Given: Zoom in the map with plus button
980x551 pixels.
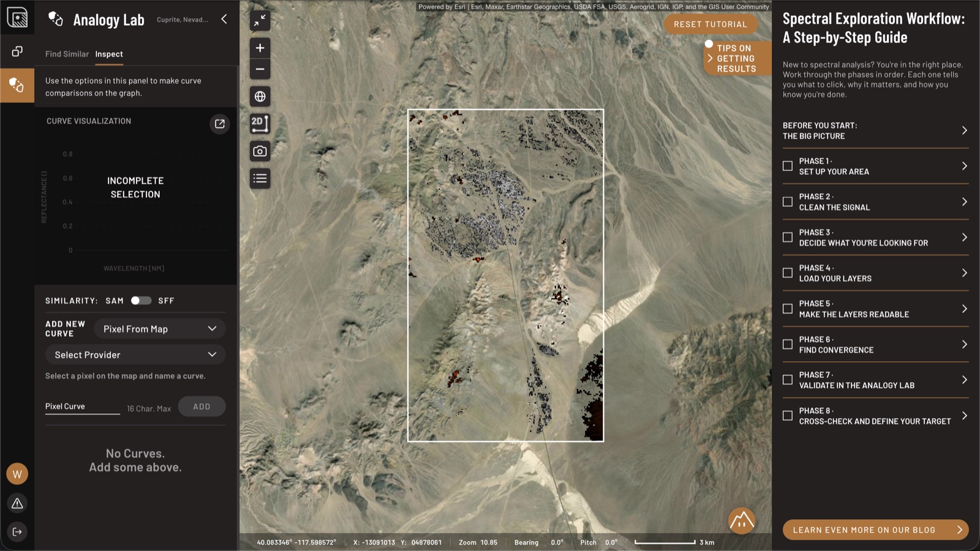Looking at the screenshot, I should click(260, 48).
